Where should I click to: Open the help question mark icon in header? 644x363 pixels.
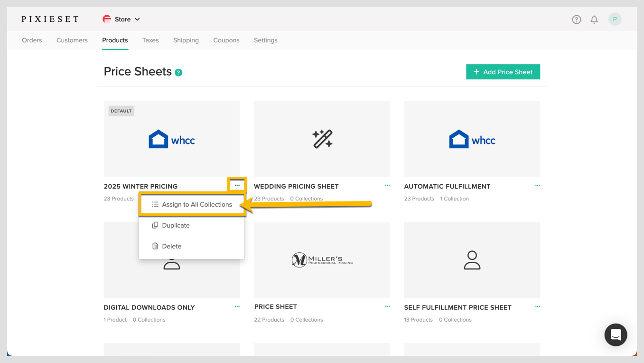(x=576, y=19)
